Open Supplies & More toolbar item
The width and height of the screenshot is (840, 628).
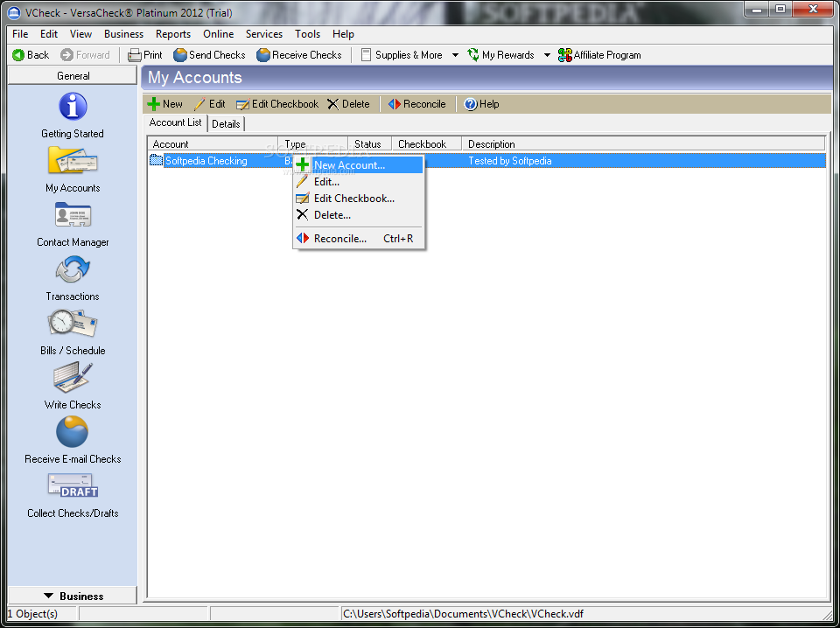pos(402,54)
